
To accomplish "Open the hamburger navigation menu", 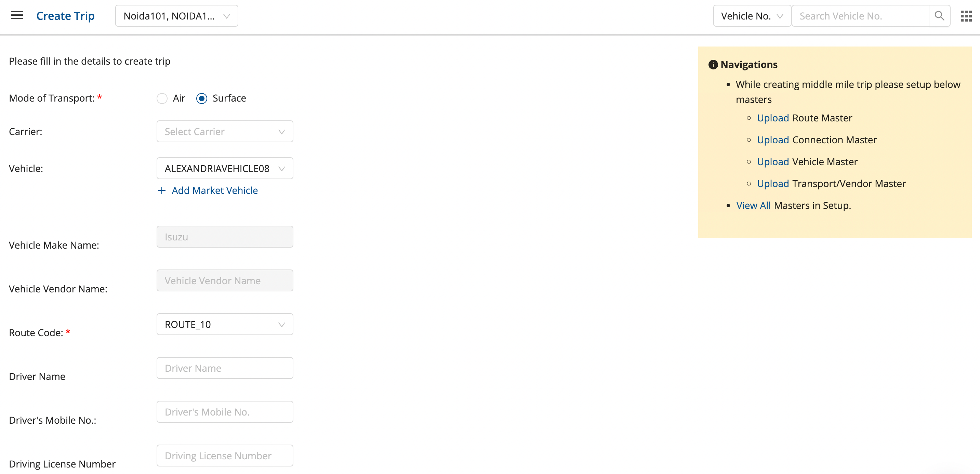I will pos(17,16).
